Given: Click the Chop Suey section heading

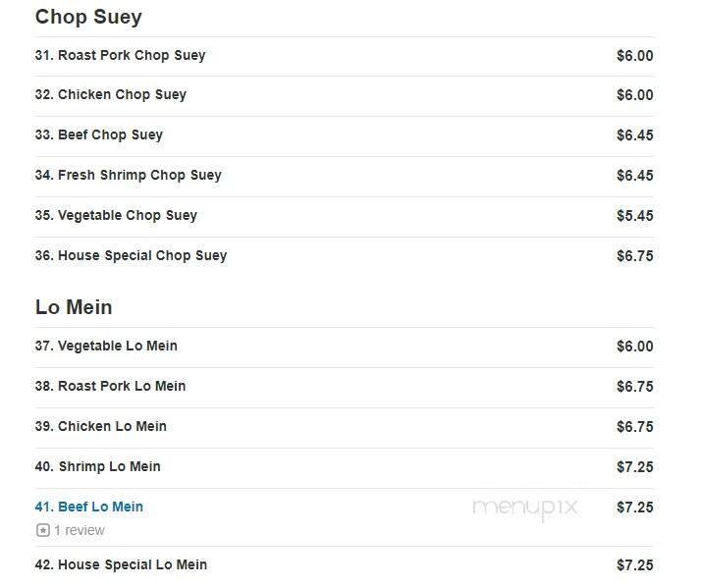Looking at the screenshot, I should coord(88,17).
